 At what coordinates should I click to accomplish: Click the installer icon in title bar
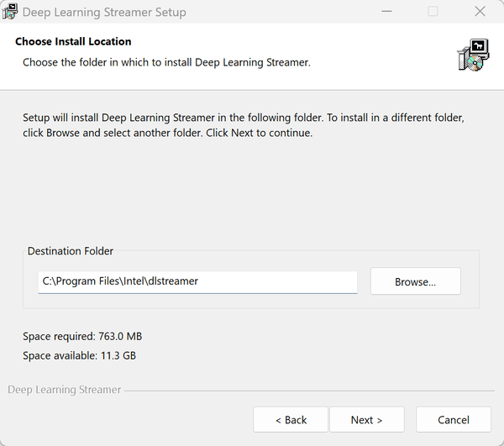pos(9,12)
